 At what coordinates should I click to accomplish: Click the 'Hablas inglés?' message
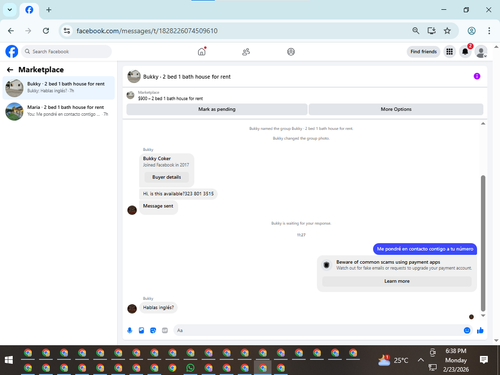click(x=158, y=307)
